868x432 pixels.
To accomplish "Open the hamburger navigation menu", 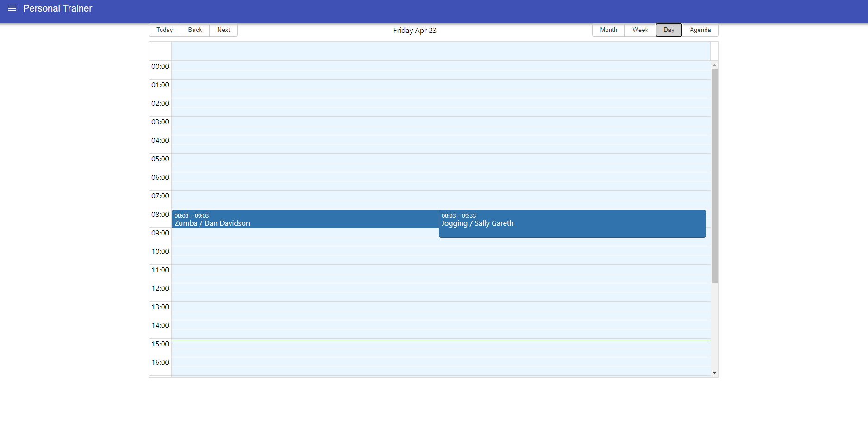I will pyautogui.click(x=12, y=8).
